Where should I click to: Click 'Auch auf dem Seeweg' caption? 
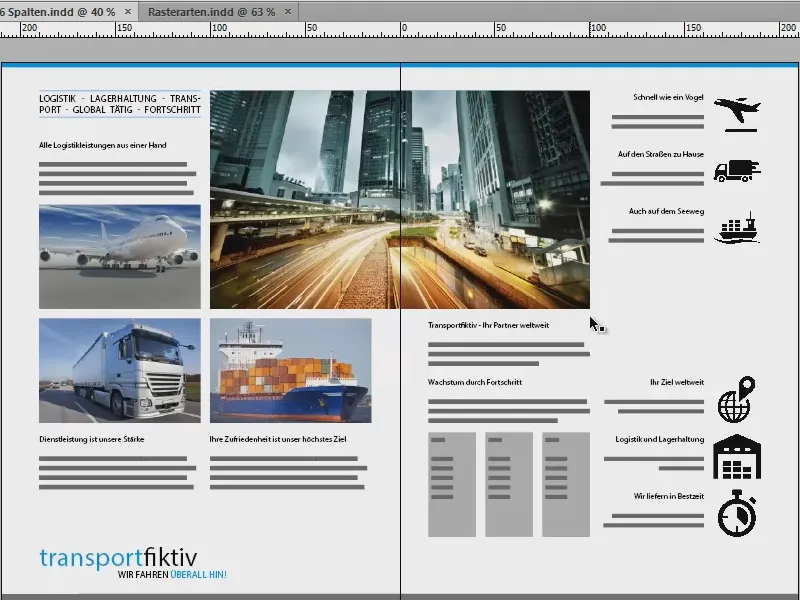[666, 211]
